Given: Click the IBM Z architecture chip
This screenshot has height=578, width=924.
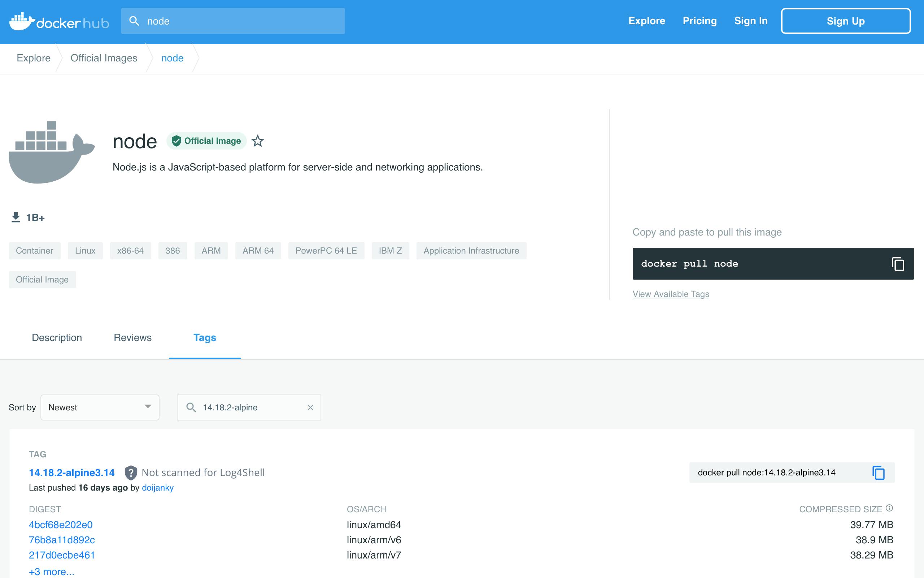Looking at the screenshot, I should click(390, 251).
